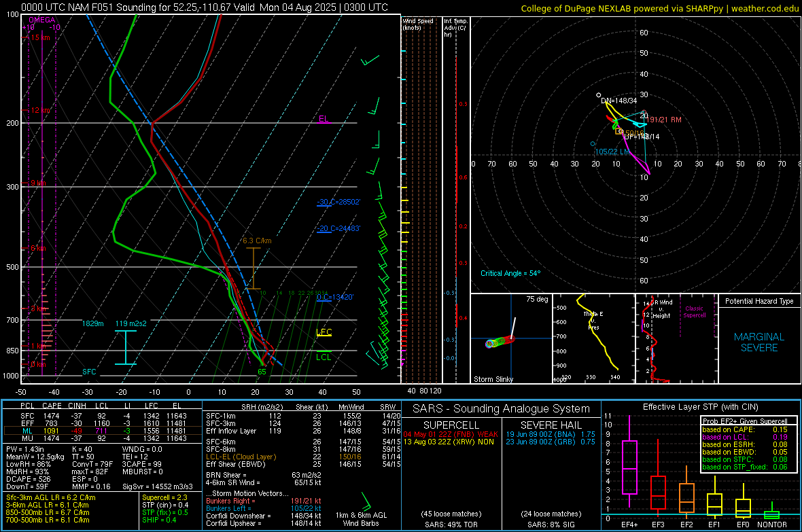Click the green wind barb above '1km & 6km AGL'
The image size is (802, 532).
366,502
